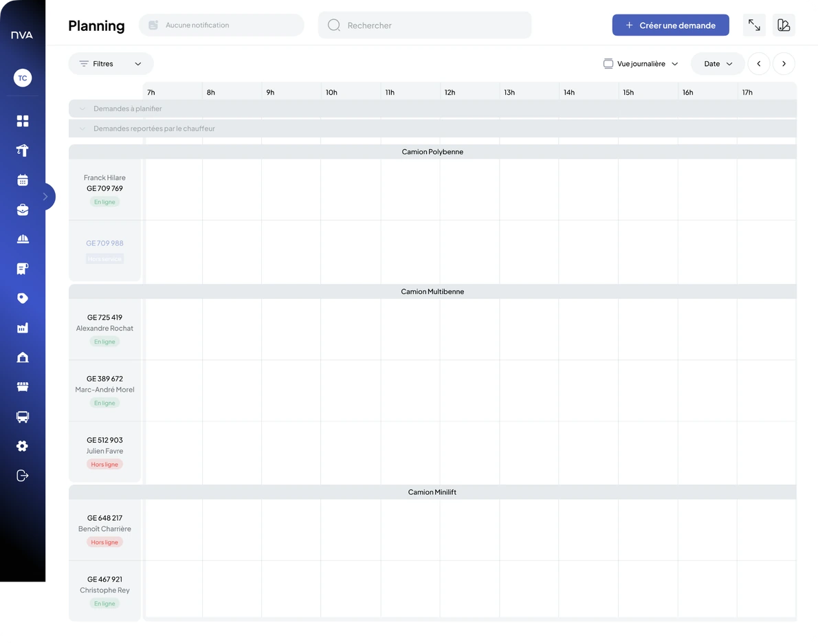Select the Camion Minilift group header
Screen dimensions: 818x644
(x=432, y=492)
